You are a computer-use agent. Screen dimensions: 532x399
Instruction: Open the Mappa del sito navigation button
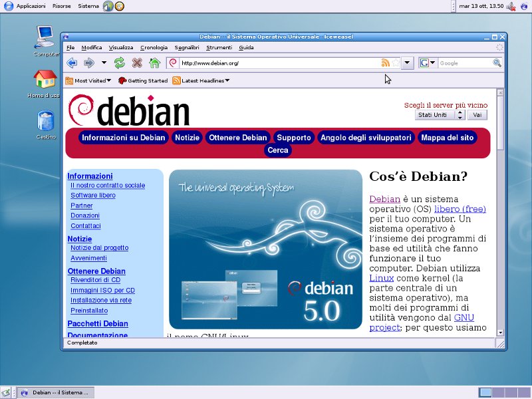coord(447,138)
